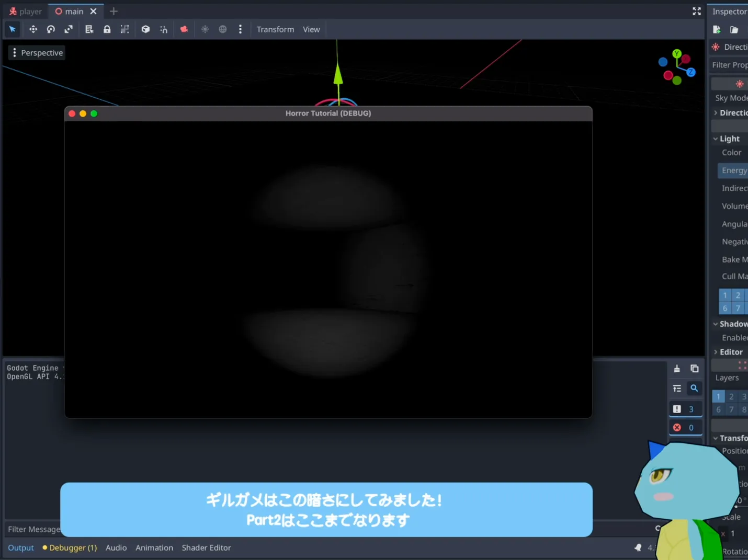The image size is (748, 560).
Task: Open the Transform menu
Action: click(275, 29)
